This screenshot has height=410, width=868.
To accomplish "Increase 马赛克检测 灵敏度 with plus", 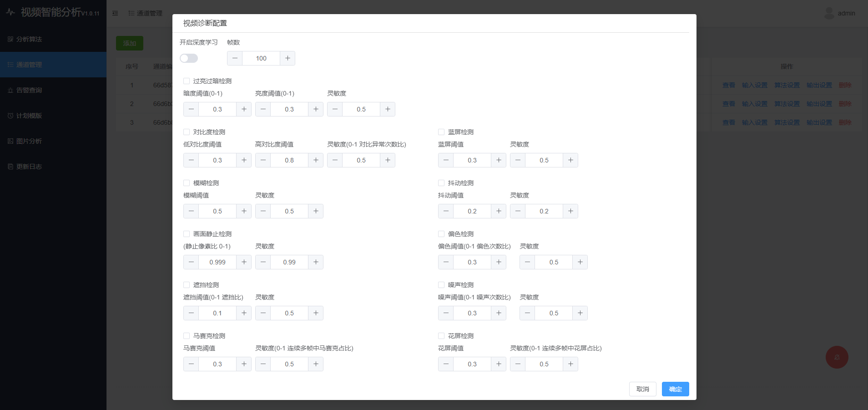I will pyautogui.click(x=316, y=364).
